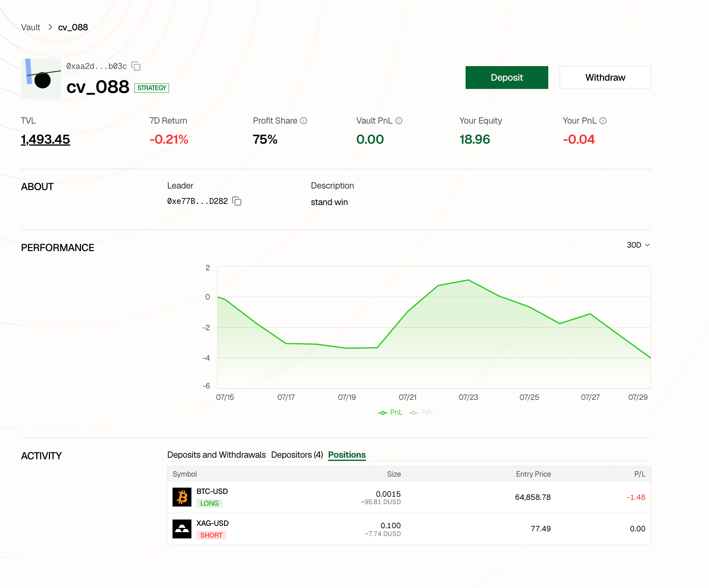Viewport: 709px width, 588px height.
Task: Open the cv_088 vault avatar image
Action: click(41, 79)
